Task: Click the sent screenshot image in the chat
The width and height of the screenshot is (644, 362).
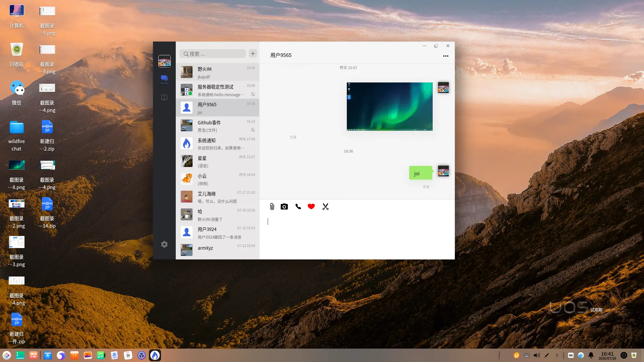Action: tap(389, 106)
